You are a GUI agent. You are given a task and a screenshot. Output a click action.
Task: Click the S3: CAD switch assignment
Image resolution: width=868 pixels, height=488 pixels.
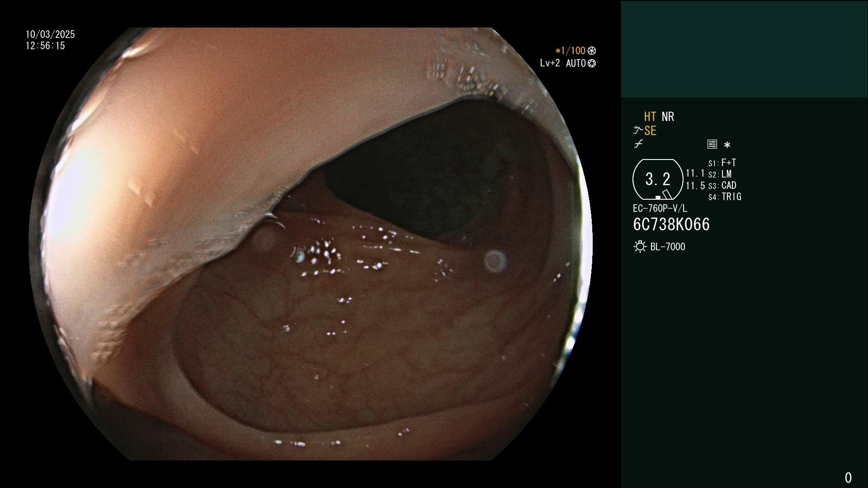(722, 185)
